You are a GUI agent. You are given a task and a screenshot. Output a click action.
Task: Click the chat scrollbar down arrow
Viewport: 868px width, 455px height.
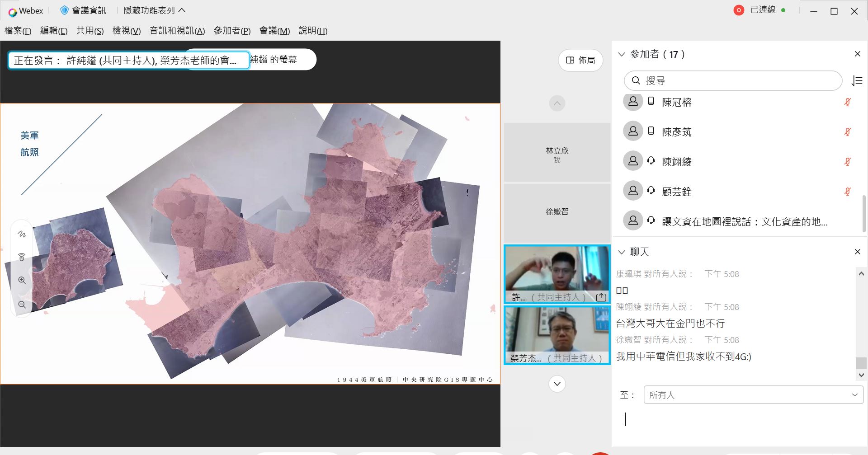click(x=861, y=375)
